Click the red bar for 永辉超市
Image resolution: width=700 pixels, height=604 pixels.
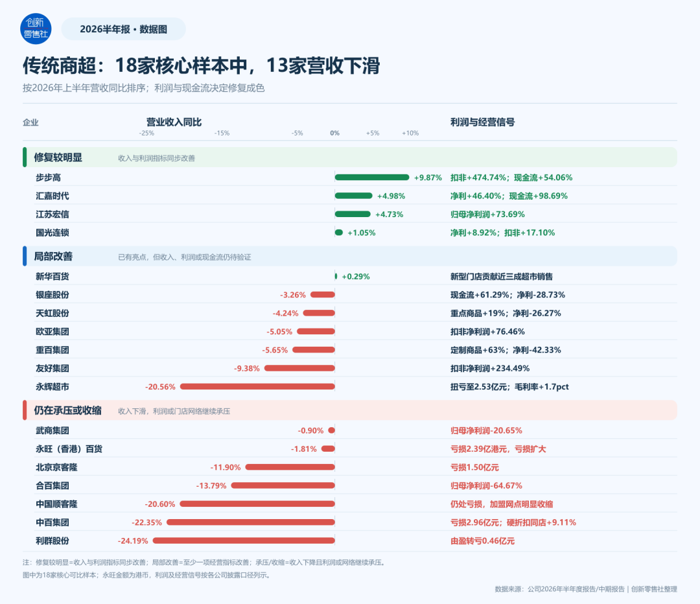[257, 387]
